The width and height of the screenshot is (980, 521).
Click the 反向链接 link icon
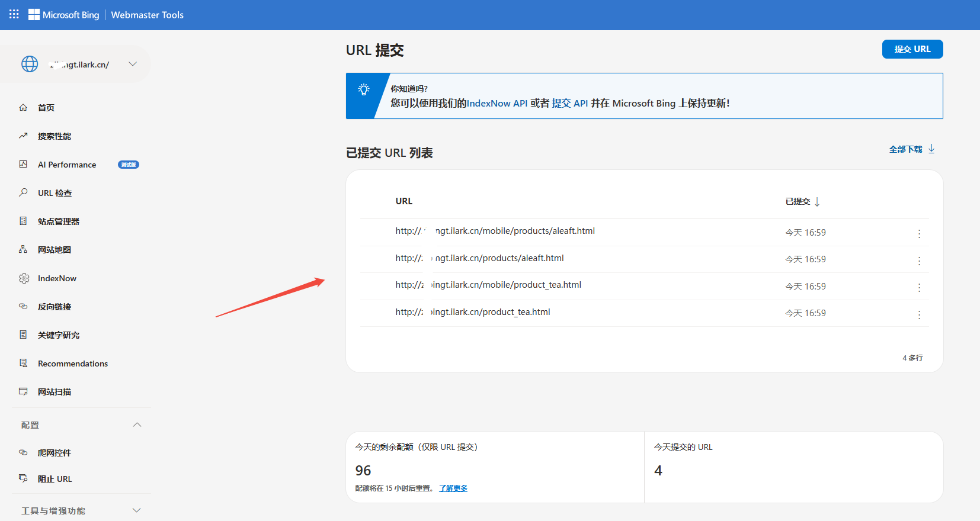[x=23, y=306]
